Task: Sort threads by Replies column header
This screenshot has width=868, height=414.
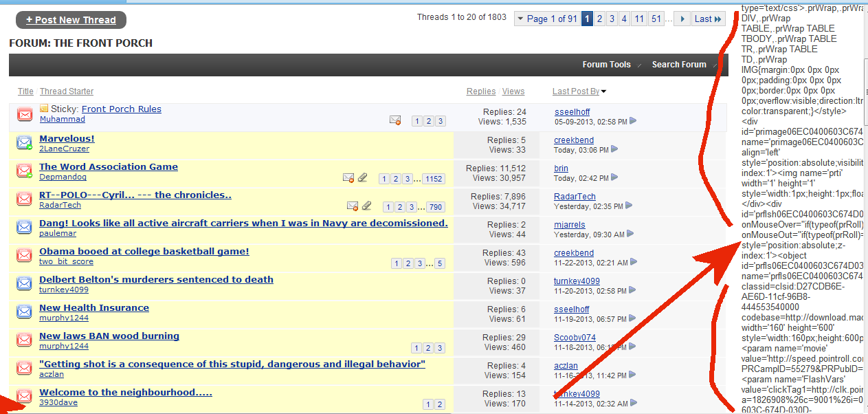Action: (480, 91)
